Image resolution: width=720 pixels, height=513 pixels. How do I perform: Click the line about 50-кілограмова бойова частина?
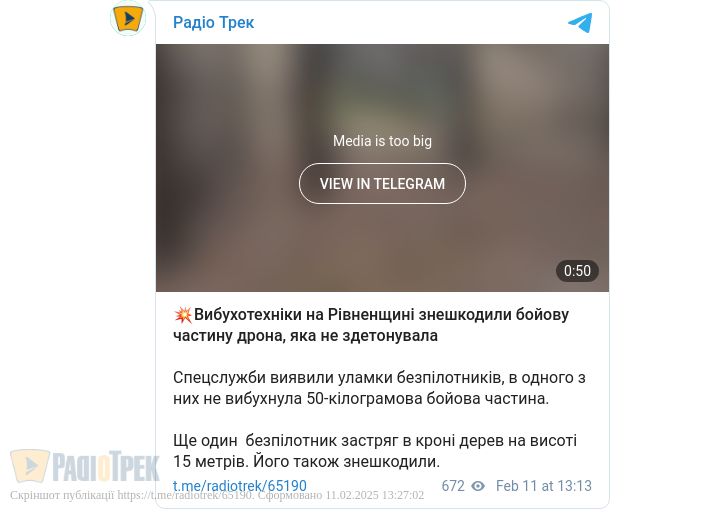click(x=361, y=399)
